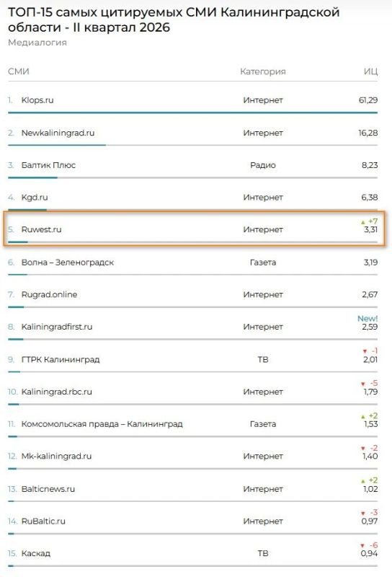Open Волна – Зеленоградск entry
The height and width of the screenshot is (577, 392).
tap(67, 263)
